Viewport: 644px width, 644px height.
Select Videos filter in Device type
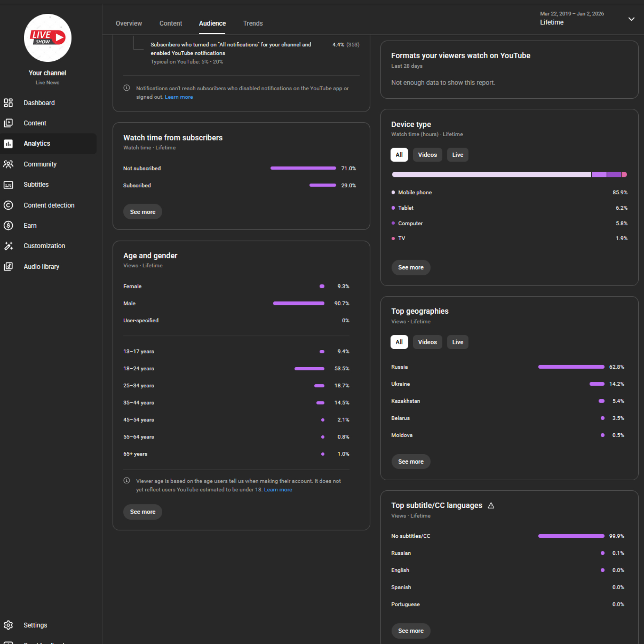[427, 155]
